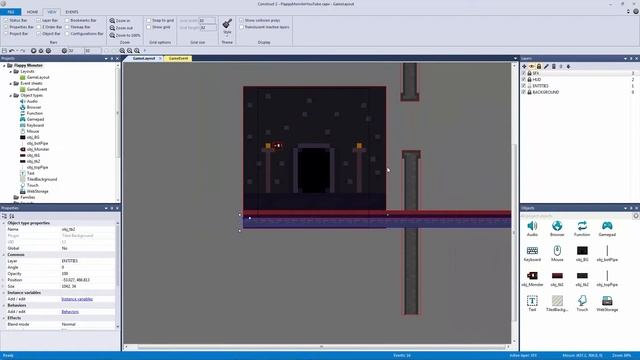
Task: Open the Style theme brush button
Action: tap(227, 26)
